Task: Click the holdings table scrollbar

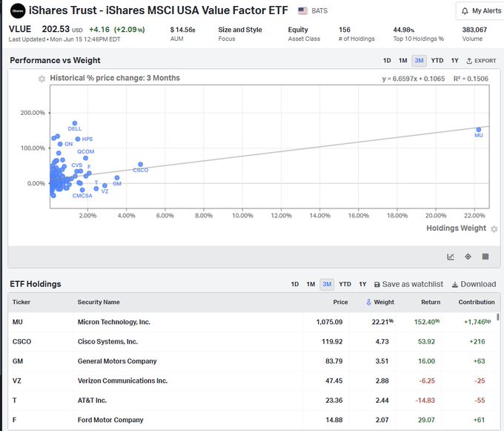Action: point(498,317)
